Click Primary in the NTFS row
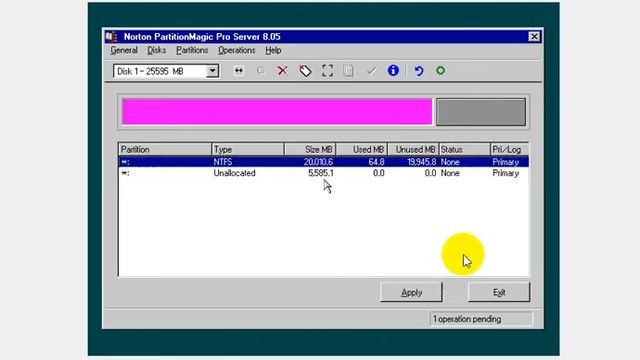Image resolution: width=640 pixels, height=360 pixels. (x=506, y=162)
